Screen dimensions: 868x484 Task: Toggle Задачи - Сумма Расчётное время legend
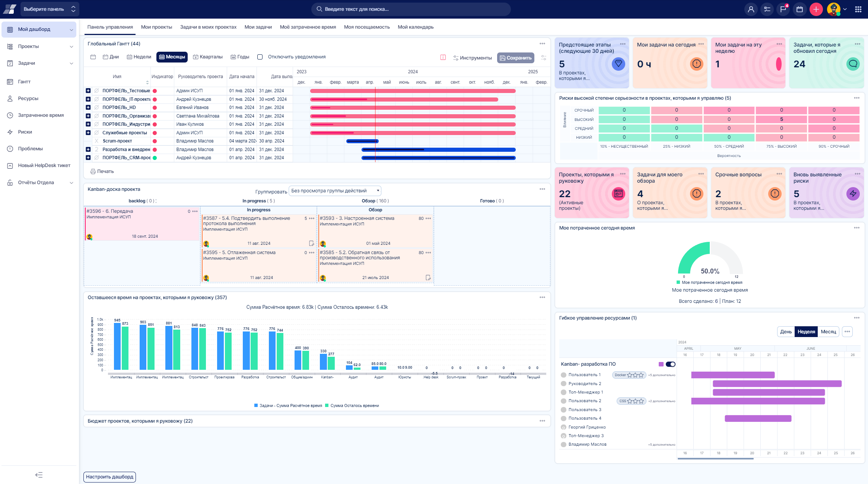coord(288,406)
